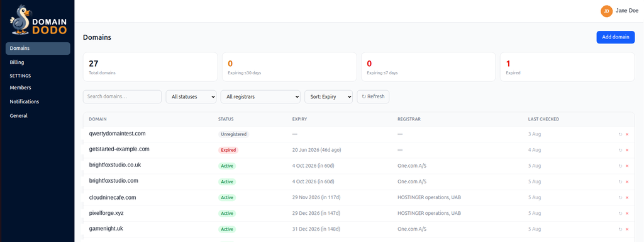Delete cloudninecafe.com with red x
The image size is (644, 242).
pyautogui.click(x=627, y=197)
